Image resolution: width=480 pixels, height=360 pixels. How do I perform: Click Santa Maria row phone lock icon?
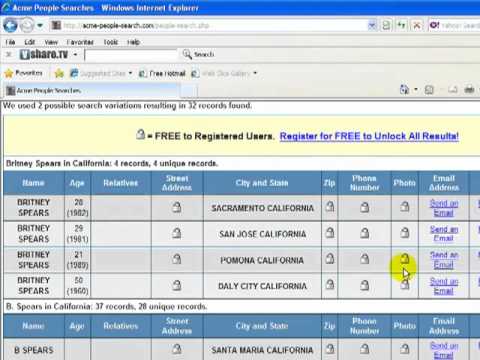click(x=365, y=349)
